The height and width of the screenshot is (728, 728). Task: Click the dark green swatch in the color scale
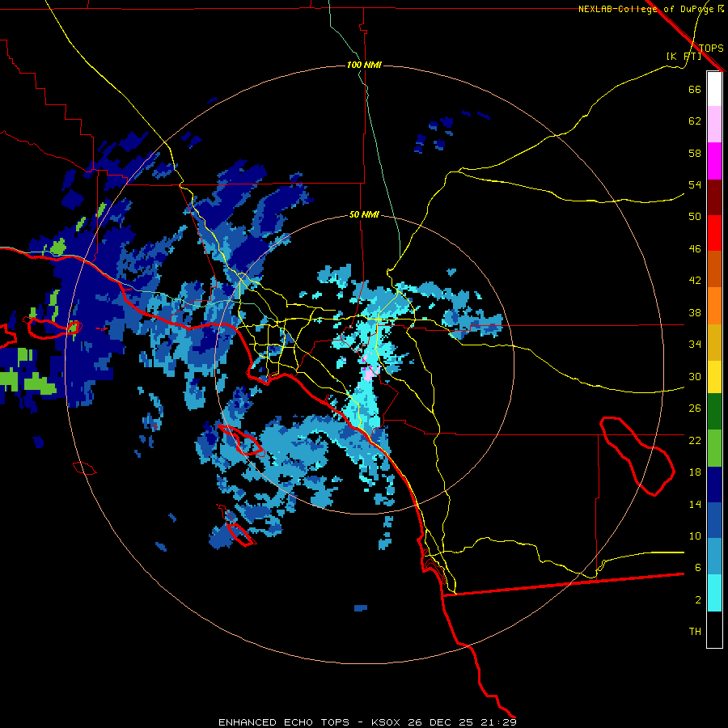point(714,412)
